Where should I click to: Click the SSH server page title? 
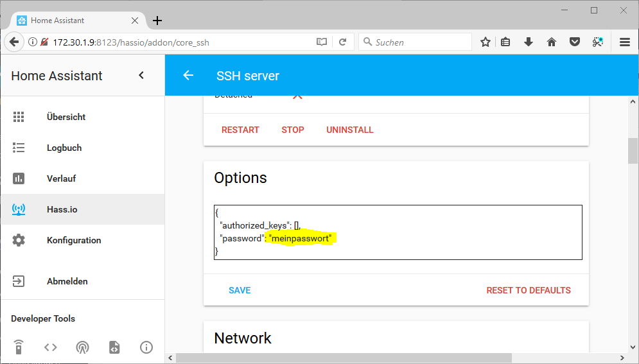coord(248,76)
